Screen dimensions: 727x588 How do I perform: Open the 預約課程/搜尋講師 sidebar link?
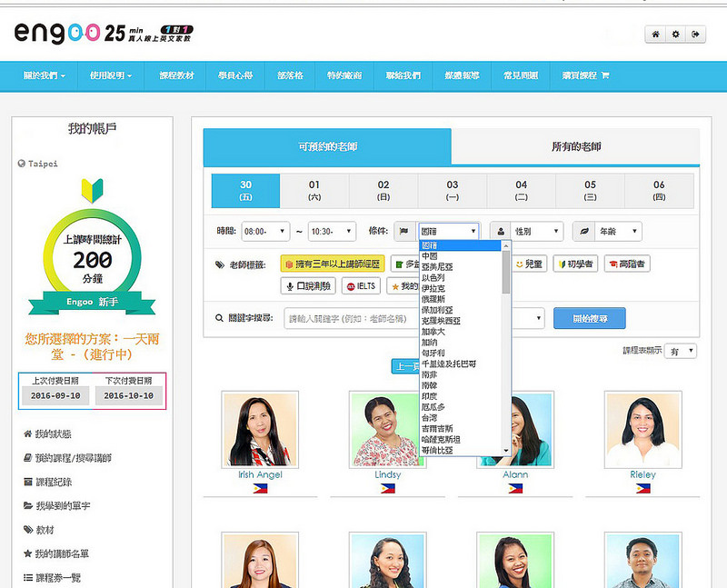tap(73, 458)
